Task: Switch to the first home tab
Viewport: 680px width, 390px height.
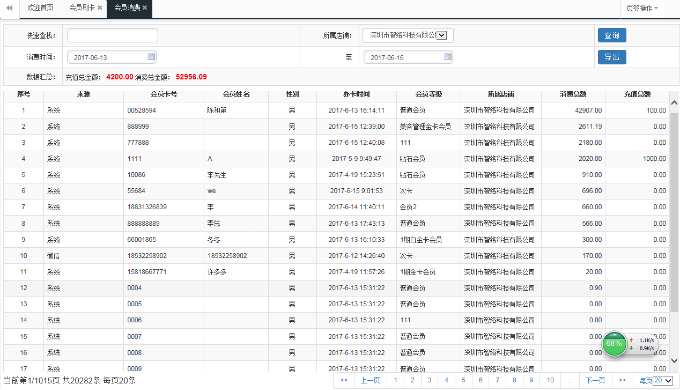Action: click(40, 8)
